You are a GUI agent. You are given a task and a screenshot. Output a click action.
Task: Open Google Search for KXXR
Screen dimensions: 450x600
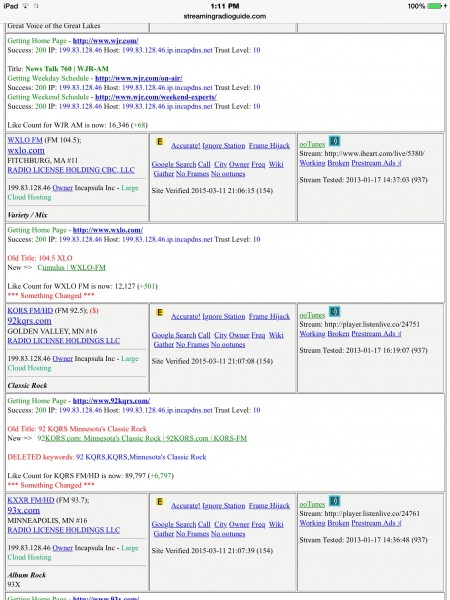(x=174, y=524)
